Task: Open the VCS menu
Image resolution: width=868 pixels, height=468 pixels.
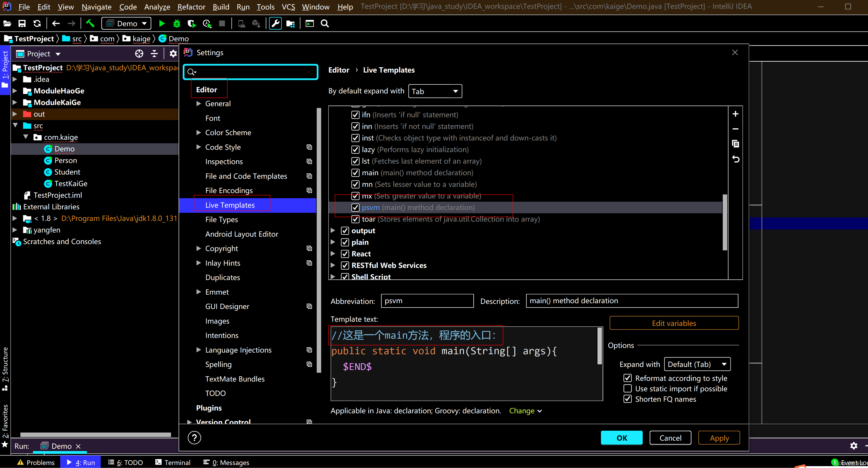Action: pyautogui.click(x=288, y=7)
